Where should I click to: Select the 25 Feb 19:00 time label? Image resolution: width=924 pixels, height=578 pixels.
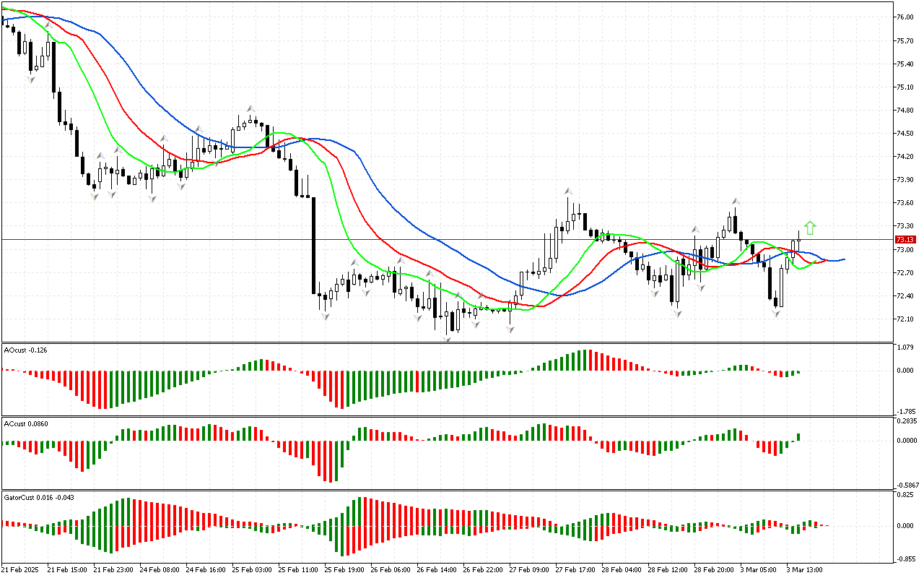click(x=344, y=570)
